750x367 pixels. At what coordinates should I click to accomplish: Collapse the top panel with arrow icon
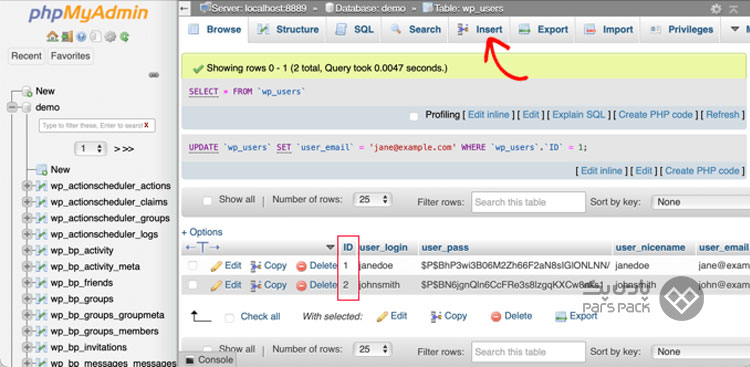734,9
